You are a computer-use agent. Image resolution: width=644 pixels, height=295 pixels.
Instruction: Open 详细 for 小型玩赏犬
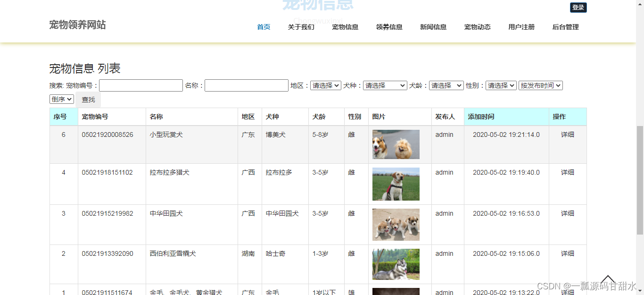568,135
